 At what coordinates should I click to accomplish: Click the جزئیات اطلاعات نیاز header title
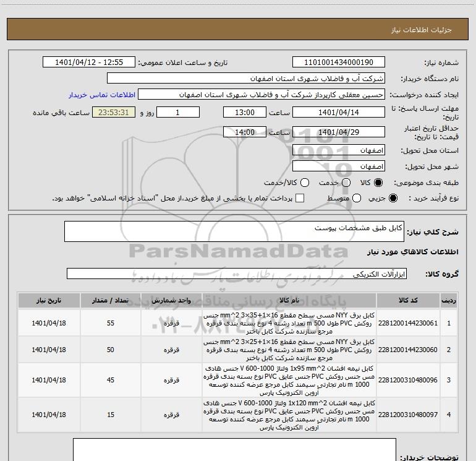click(421, 30)
